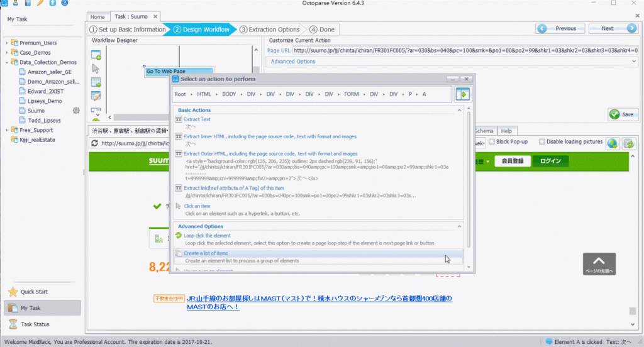
Task: Open the Help tab
Action: point(506,131)
